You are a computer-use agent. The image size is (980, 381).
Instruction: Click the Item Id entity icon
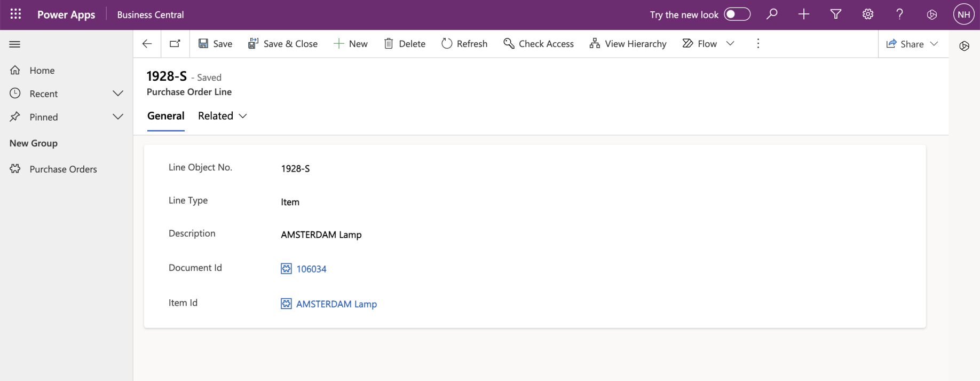tap(286, 304)
